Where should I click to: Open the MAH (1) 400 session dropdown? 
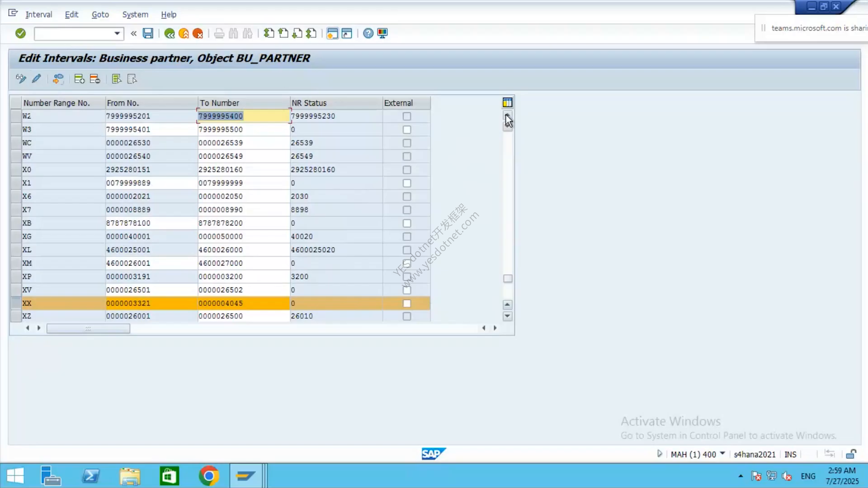click(722, 454)
